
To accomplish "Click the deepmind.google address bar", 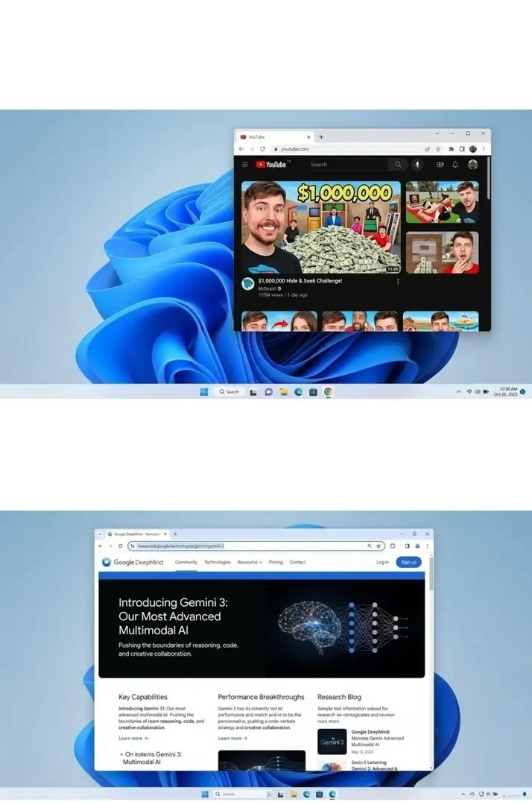I will 256,546.
